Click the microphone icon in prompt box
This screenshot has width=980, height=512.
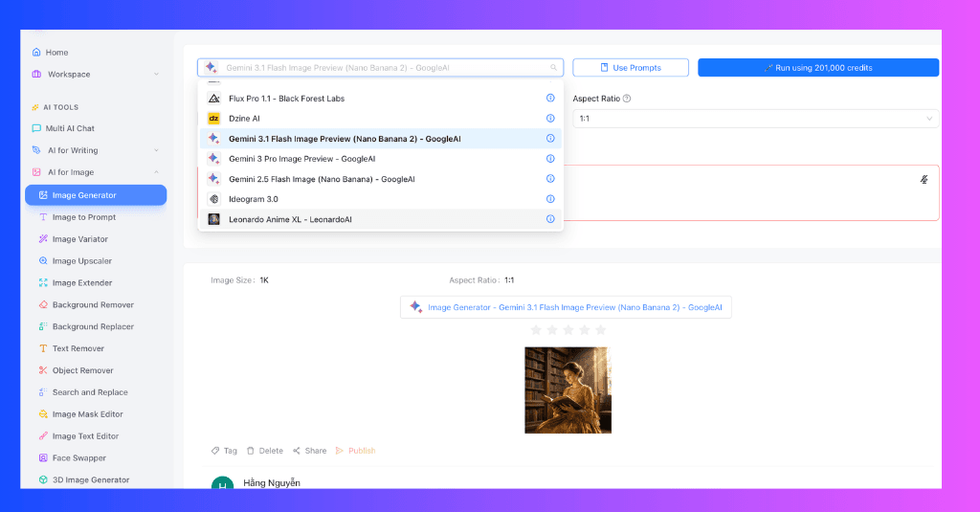[924, 179]
